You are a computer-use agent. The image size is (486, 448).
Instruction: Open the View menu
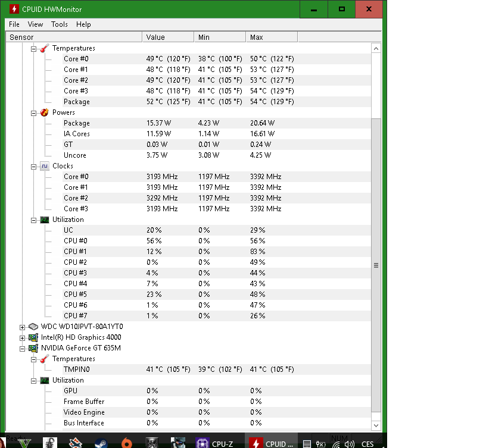tap(35, 24)
